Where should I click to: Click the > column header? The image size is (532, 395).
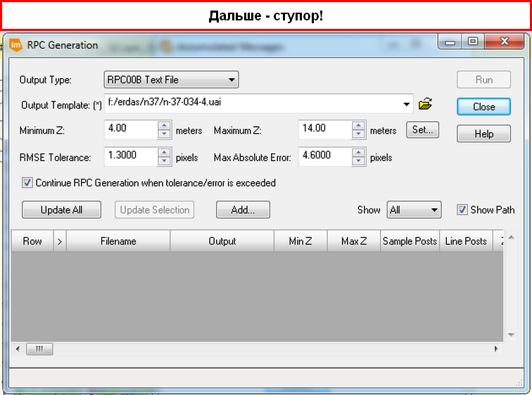60,241
